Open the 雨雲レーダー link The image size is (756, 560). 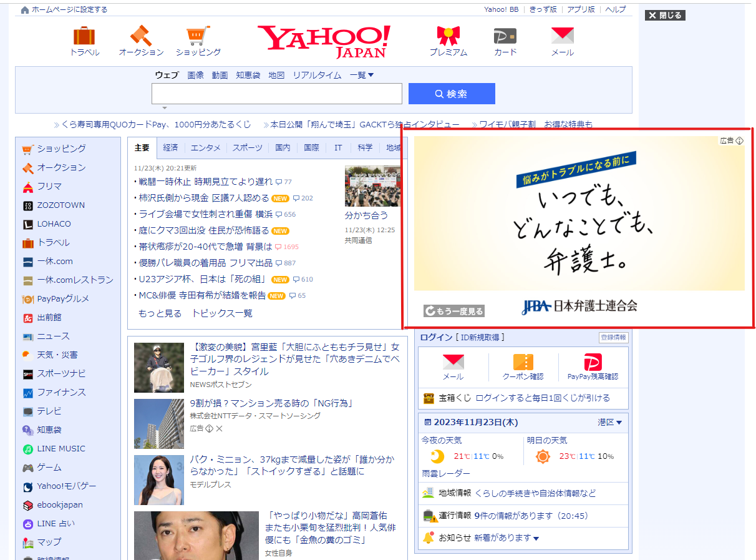[445, 474]
